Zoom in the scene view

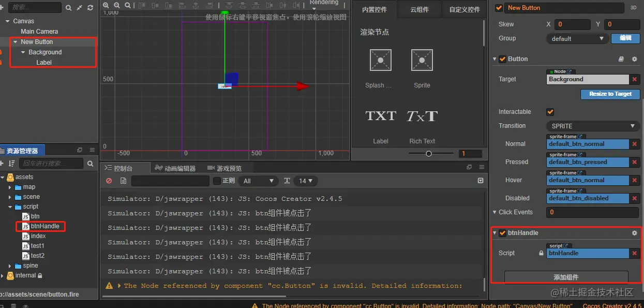point(106,5)
